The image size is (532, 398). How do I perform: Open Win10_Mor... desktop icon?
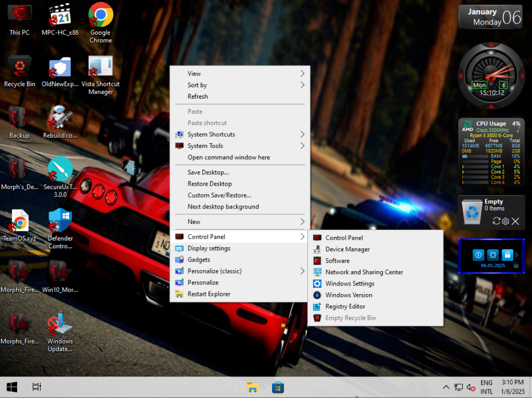(x=60, y=276)
